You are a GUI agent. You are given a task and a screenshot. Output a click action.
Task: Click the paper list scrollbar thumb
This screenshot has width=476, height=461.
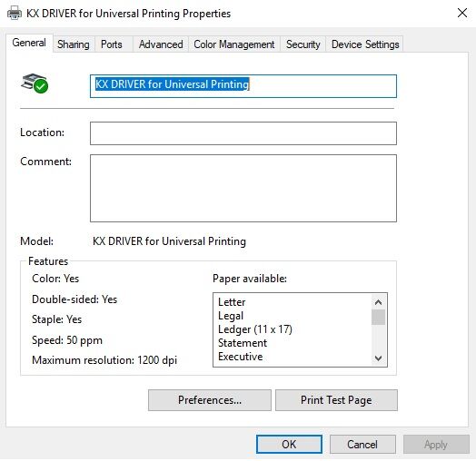click(378, 318)
